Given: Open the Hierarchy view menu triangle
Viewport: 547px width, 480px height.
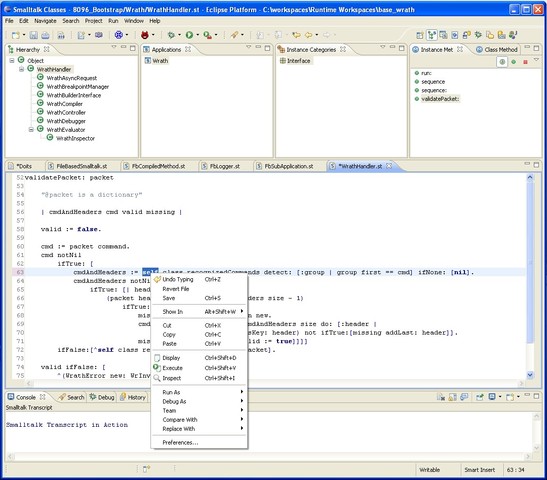Looking at the screenshot, I should click(114, 47).
